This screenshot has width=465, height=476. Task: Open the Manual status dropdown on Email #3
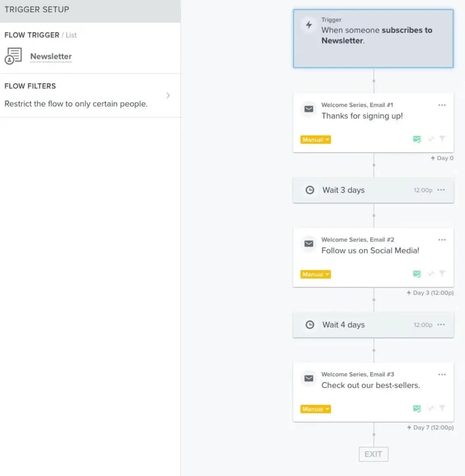tap(315, 409)
